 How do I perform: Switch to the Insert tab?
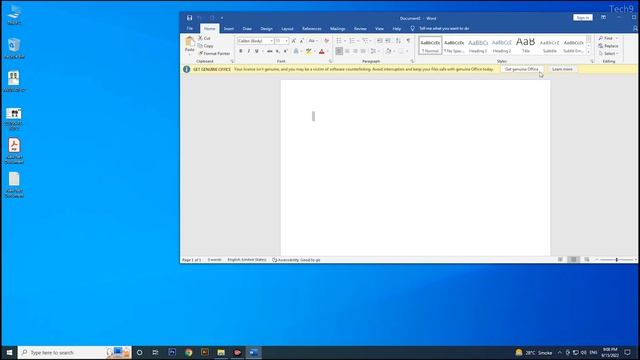click(x=229, y=29)
